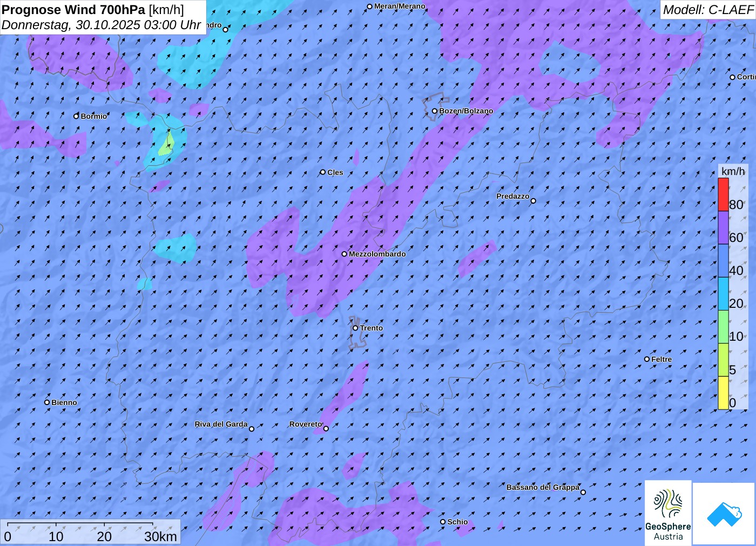This screenshot has width=756, height=546.
Task: Click the 'Prognose Wind 700hPa' title
Action: [x=74, y=10]
